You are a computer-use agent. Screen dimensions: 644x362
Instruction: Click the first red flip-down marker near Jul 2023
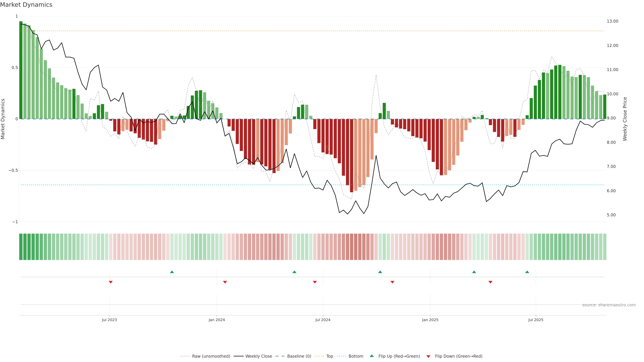tap(111, 282)
